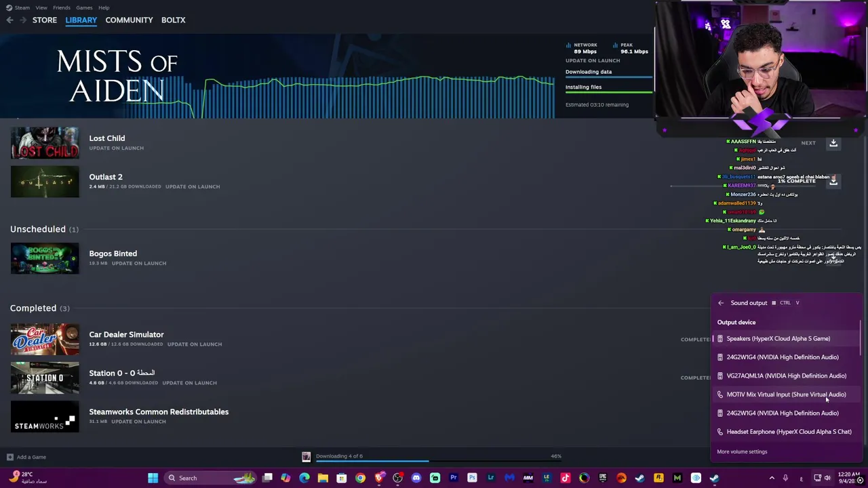
Task: Open Adobe Lightroom from taskbar
Action: pos(491,478)
